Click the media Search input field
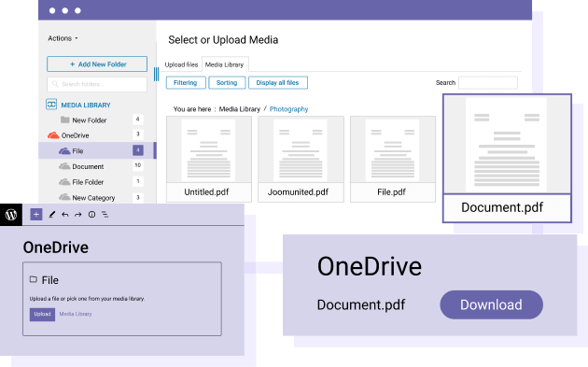The image size is (588, 367). [x=488, y=82]
